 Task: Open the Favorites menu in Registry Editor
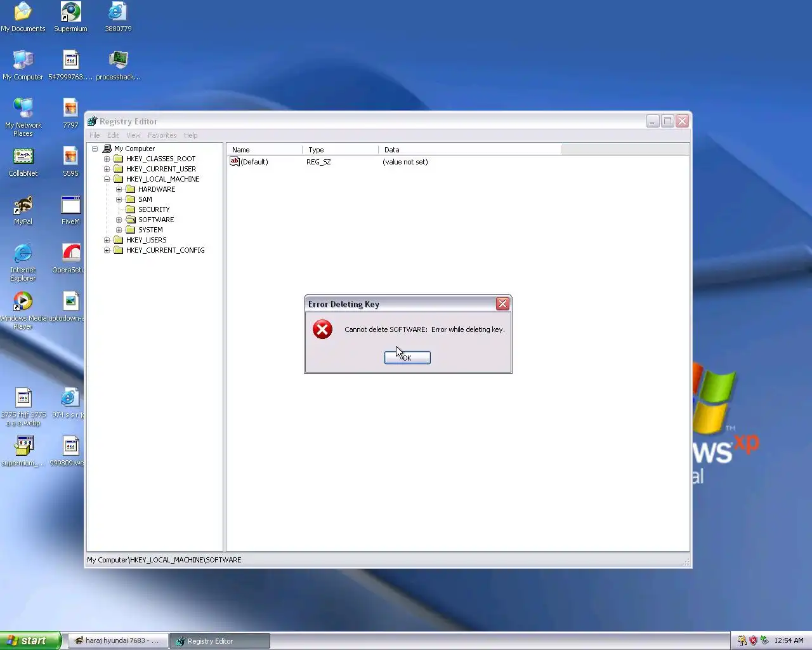(162, 135)
